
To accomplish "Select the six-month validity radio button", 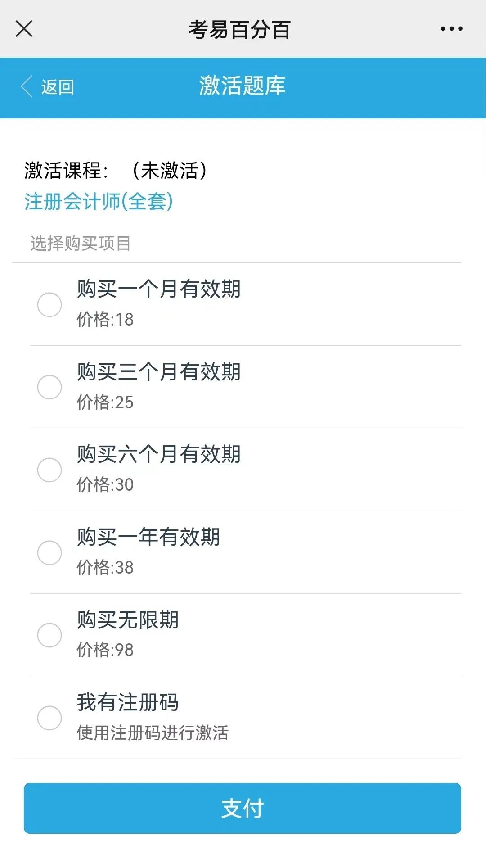I will click(x=49, y=470).
